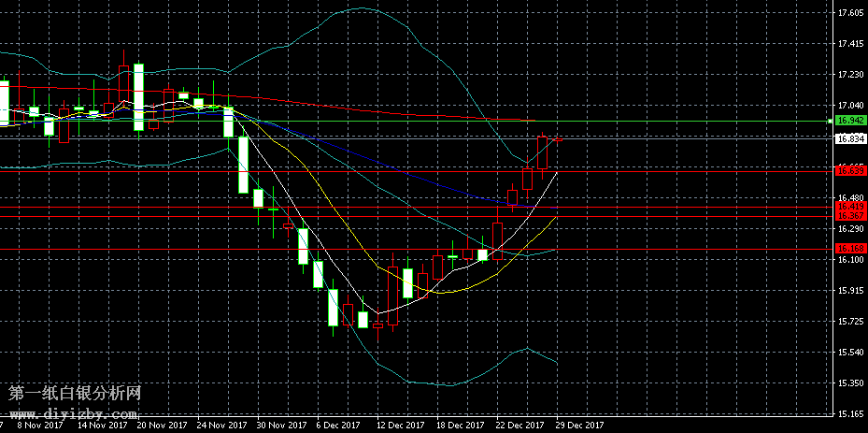Click the 15.540 label on price axis
The height and width of the screenshot is (433, 868).
click(850, 352)
